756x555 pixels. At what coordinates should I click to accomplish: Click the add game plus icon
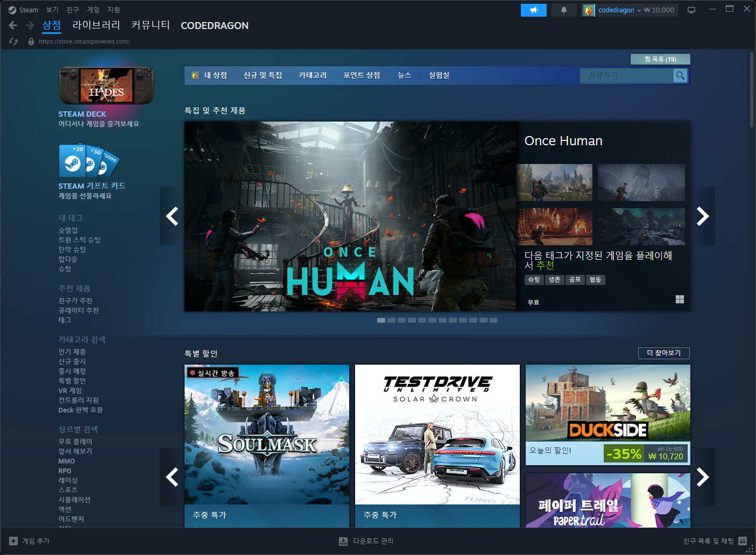coord(13,541)
